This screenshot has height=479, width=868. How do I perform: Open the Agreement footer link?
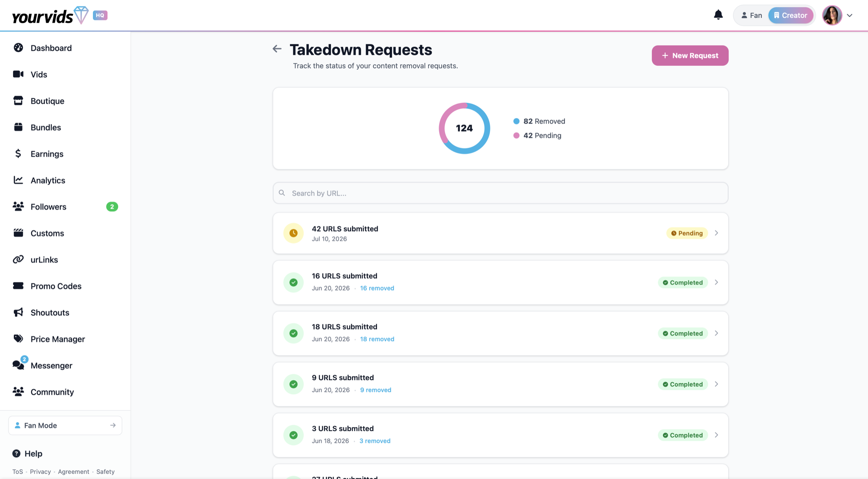pyautogui.click(x=74, y=472)
